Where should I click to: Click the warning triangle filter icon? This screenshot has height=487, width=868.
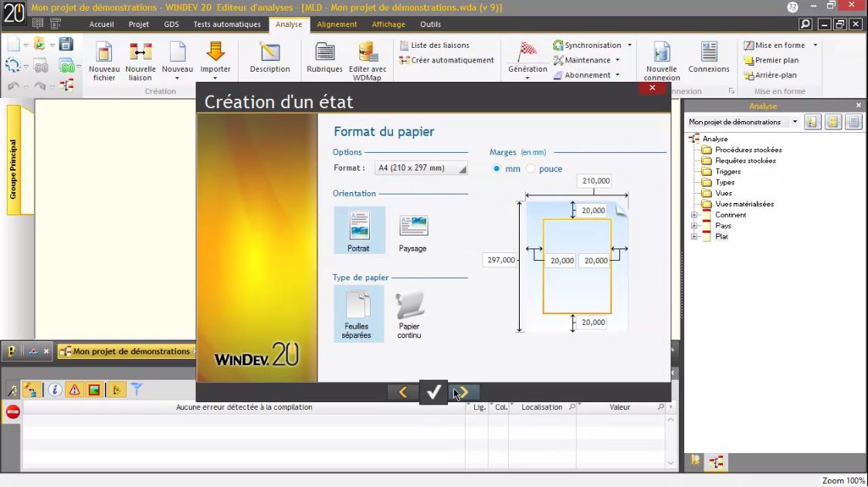point(74,390)
